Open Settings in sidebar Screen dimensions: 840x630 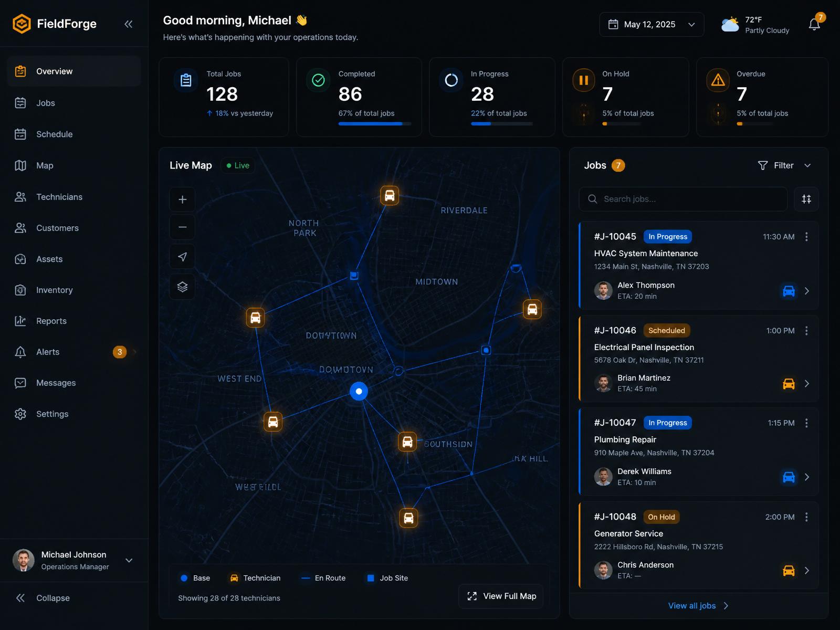[74, 414]
